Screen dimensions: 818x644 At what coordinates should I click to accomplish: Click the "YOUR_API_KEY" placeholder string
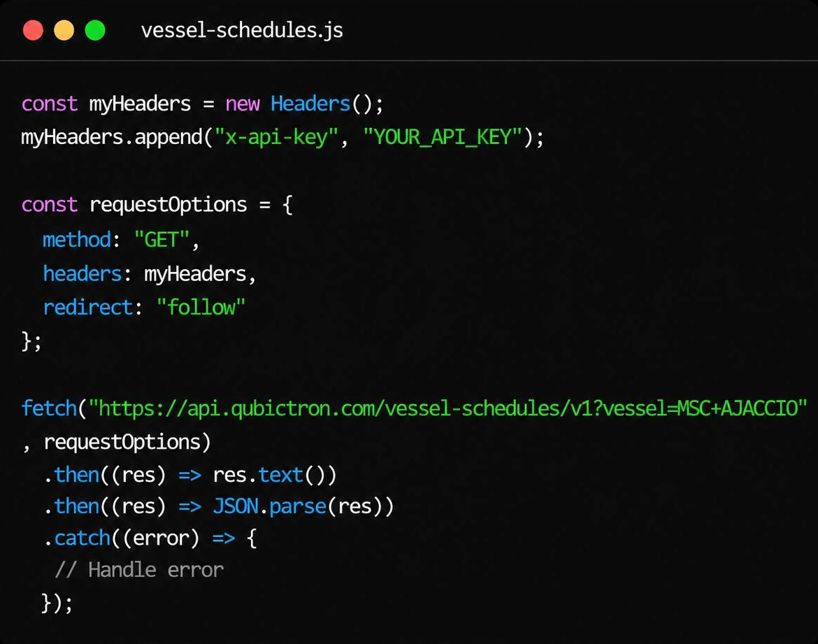click(443, 137)
